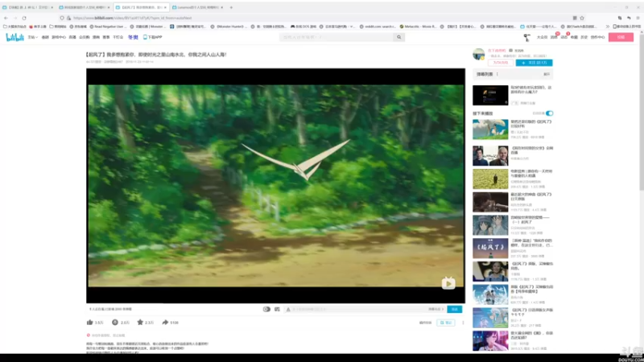Share the video with the arrow icon
Image resolution: width=644 pixels, height=362 pixels.
pyautogui.click(x=165, y=323)
